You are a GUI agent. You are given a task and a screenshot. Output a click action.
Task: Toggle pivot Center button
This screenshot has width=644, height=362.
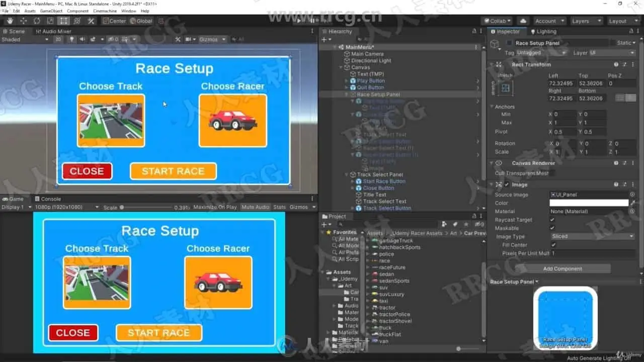(x=114, y=21)
